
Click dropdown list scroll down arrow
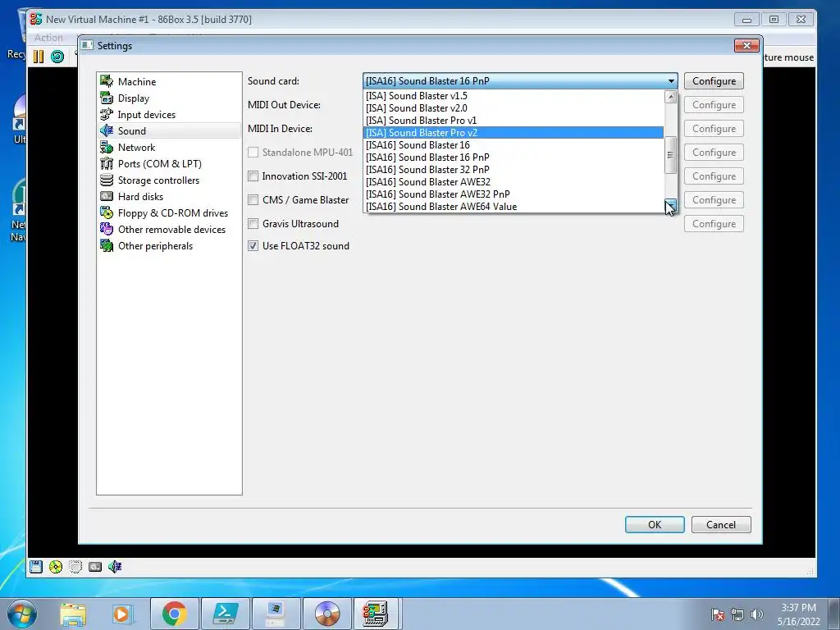pos(670,206)
